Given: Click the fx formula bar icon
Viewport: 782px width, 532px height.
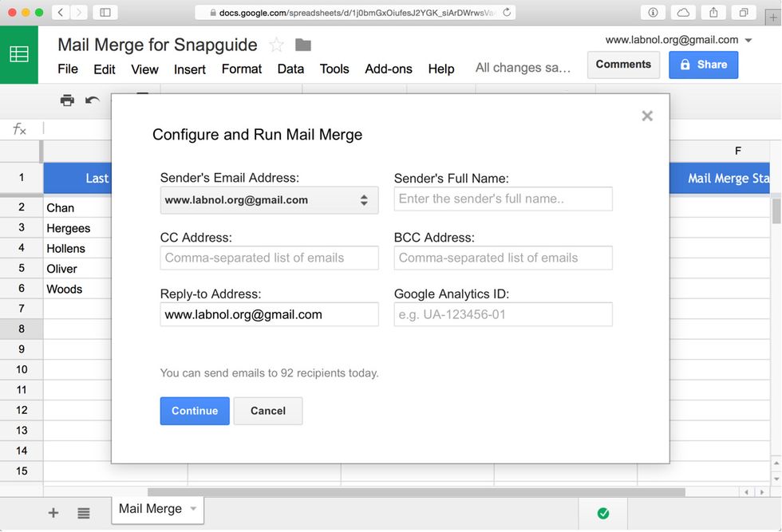Looking at the screenshot, I should click(x=19, y=128).
